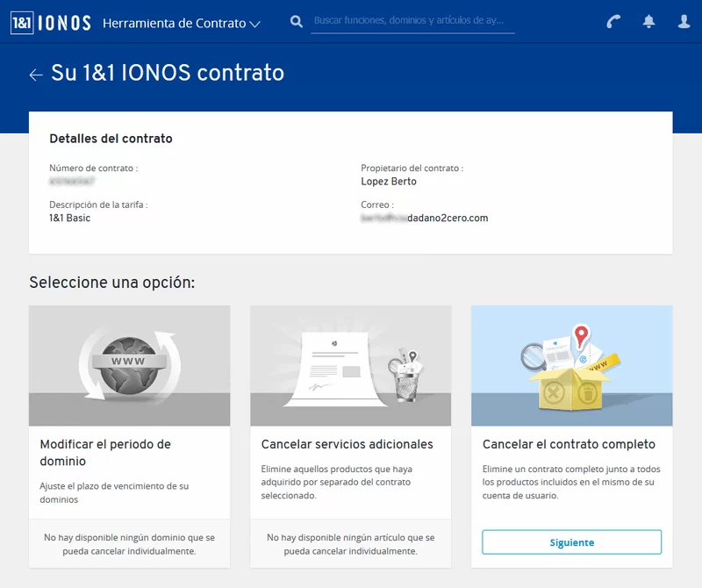Viewport: 702px width, 588px height.
Task: Click the search magnifier icon
Action: coord(296,21)
